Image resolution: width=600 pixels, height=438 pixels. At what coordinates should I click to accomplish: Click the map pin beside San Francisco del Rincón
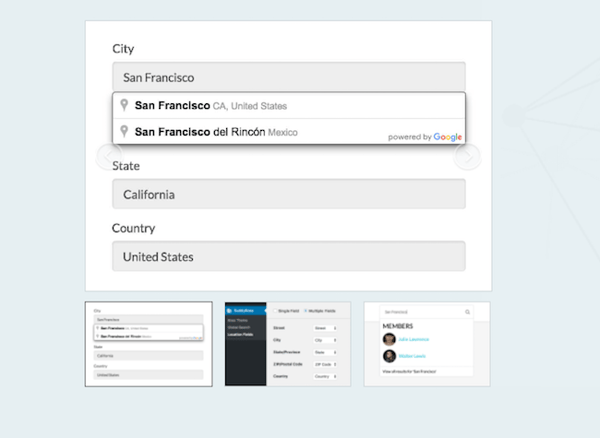pyautogui.click(x=124, y=131)
